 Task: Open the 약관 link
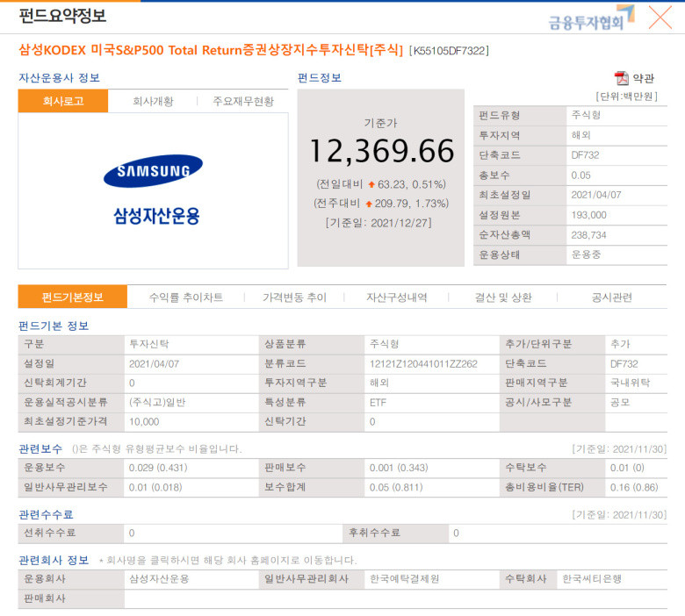[x=644, y=79]
